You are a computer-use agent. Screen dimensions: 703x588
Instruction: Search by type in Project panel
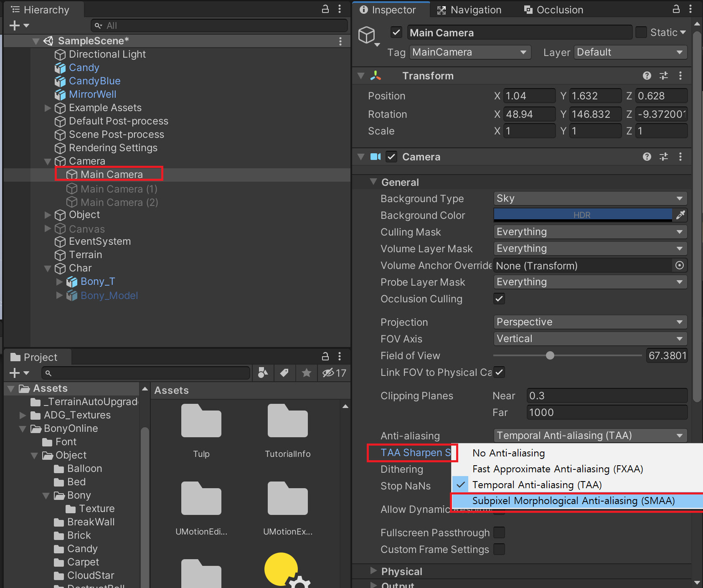pos(263,373)
